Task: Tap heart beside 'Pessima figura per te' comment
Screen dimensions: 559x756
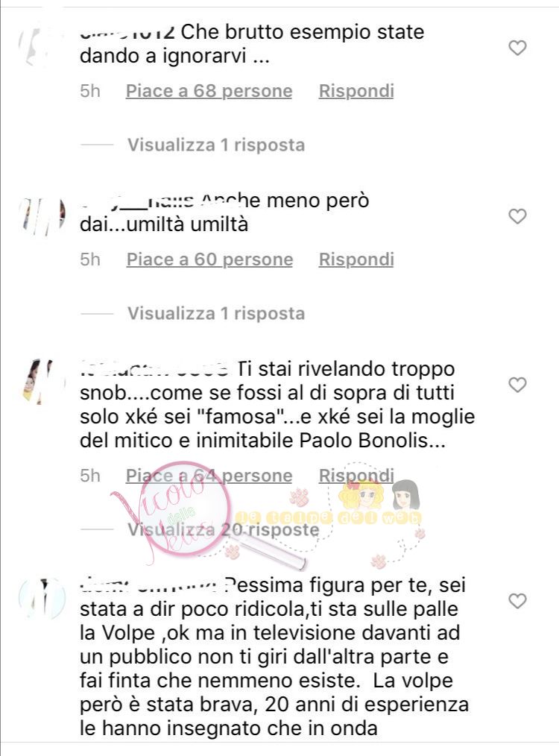Action: click(517, 601)
